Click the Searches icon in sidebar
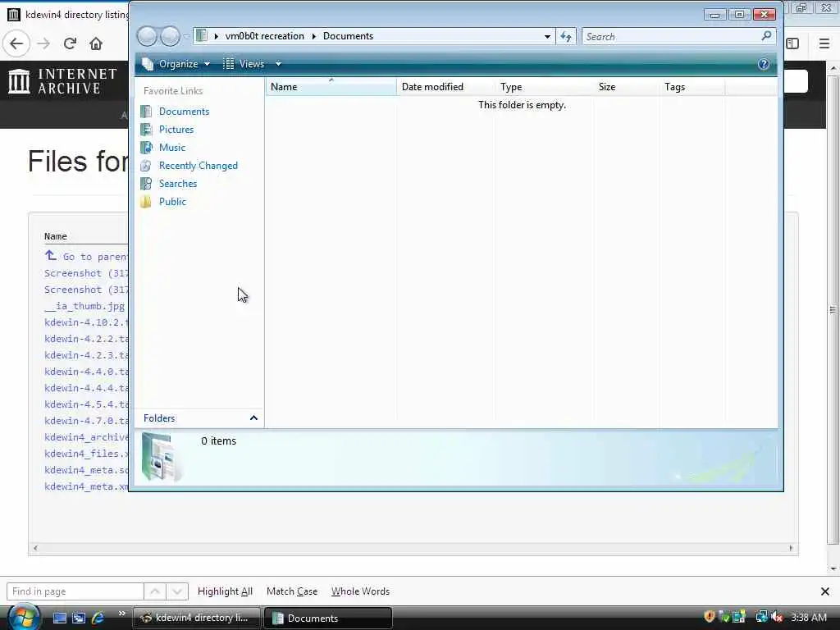 point(146,184)
